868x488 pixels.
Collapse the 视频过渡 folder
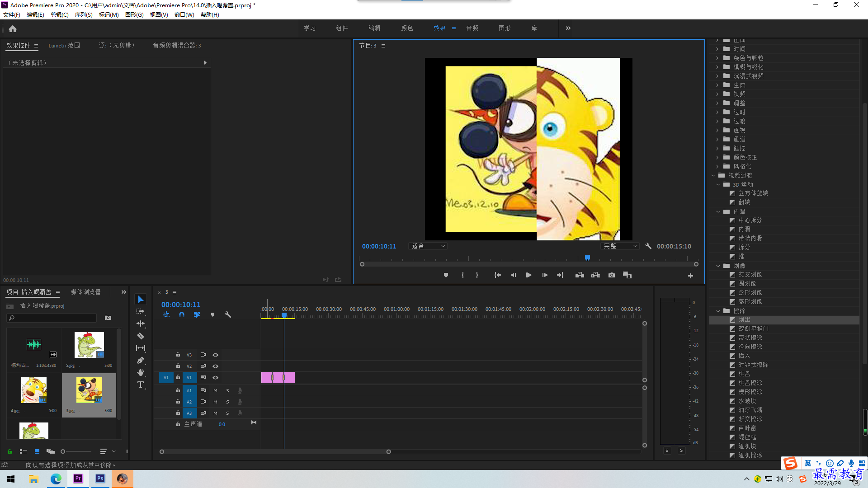coord(713,175)
